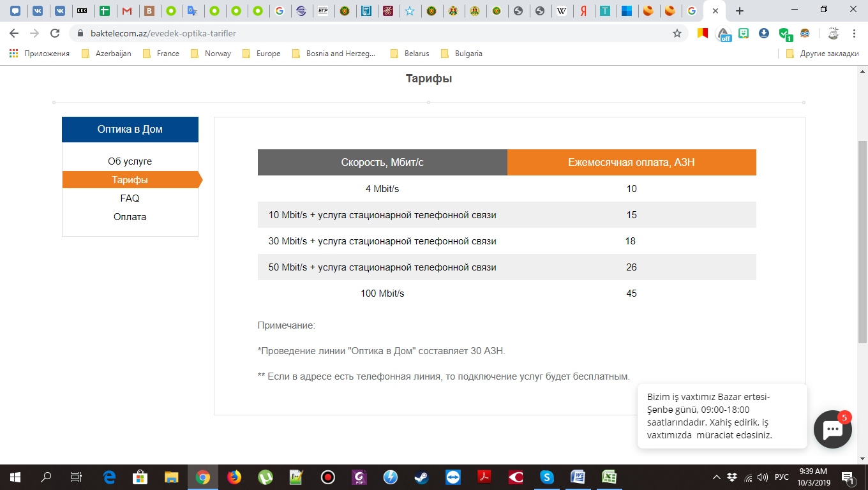Open the live chat bubble button
Image resolution: width=868 pixels, height=490 pixels.
point(833,429)
